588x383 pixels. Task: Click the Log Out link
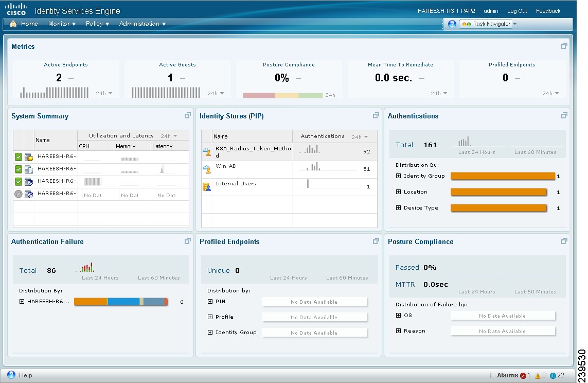coord(517,11)
